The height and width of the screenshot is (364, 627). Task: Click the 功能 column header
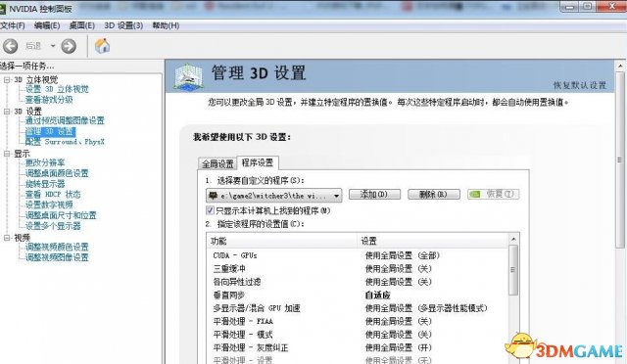(282, 241)
